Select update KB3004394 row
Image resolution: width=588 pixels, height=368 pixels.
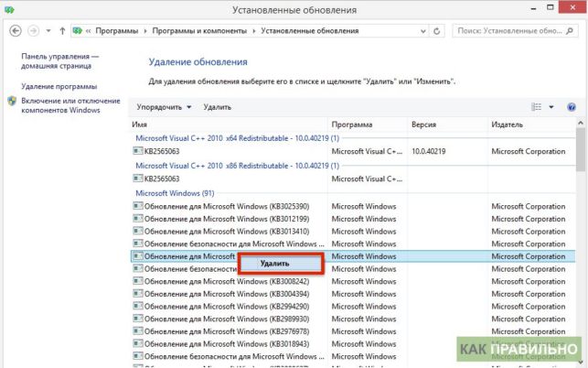352,294
